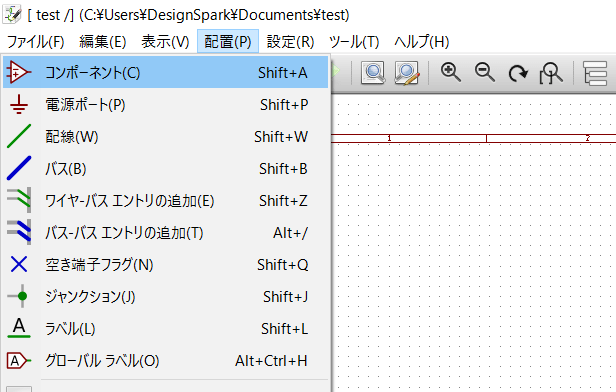Screen dimensions: 616x392
Task: Click frame column marker 1
Action: point(389,138)
